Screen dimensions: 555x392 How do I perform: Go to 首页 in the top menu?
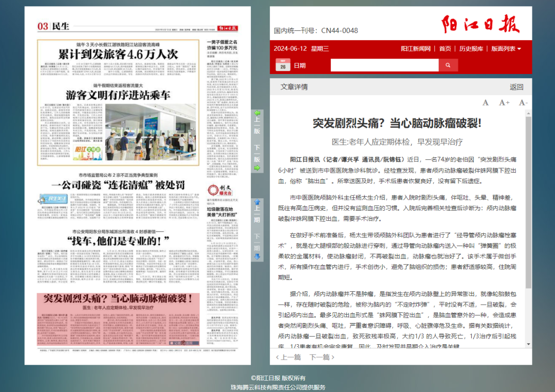coord(445,48)
